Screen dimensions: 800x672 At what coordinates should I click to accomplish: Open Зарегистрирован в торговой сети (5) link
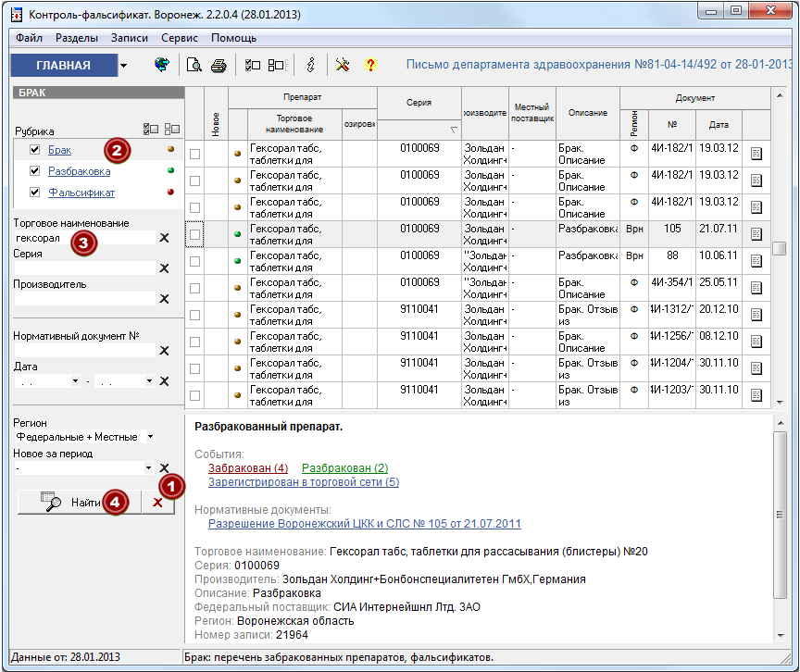(x=304, y=482)
